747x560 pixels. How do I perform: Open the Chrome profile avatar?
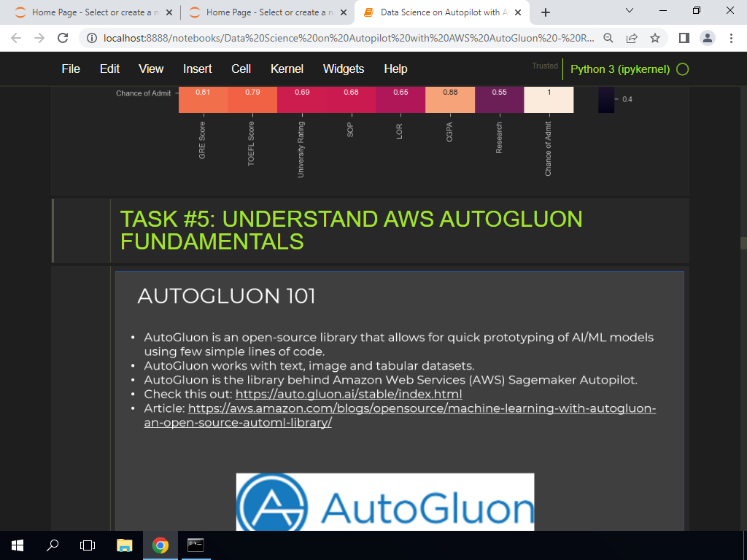coord(708,38)
